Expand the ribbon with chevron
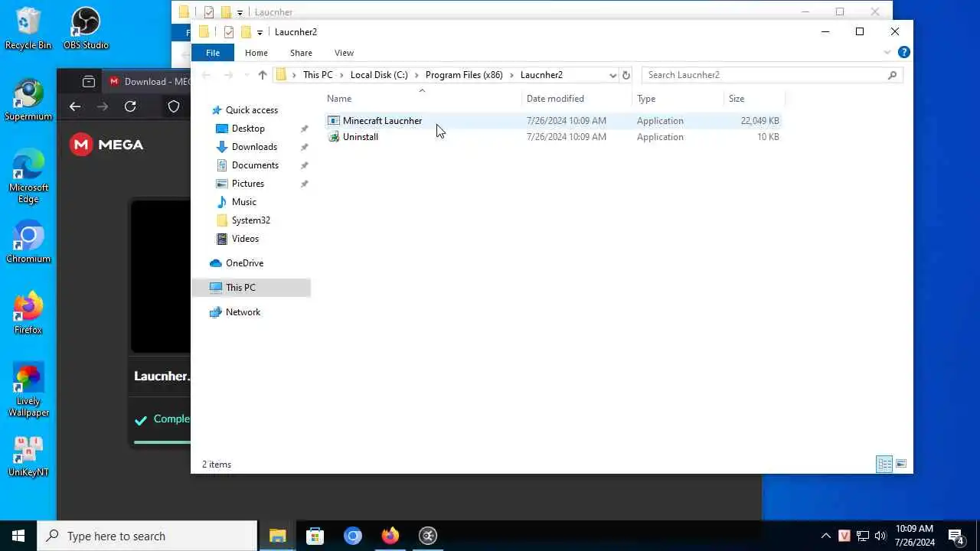980x551 pixels. pyautogui.click(x=887, y=52)
